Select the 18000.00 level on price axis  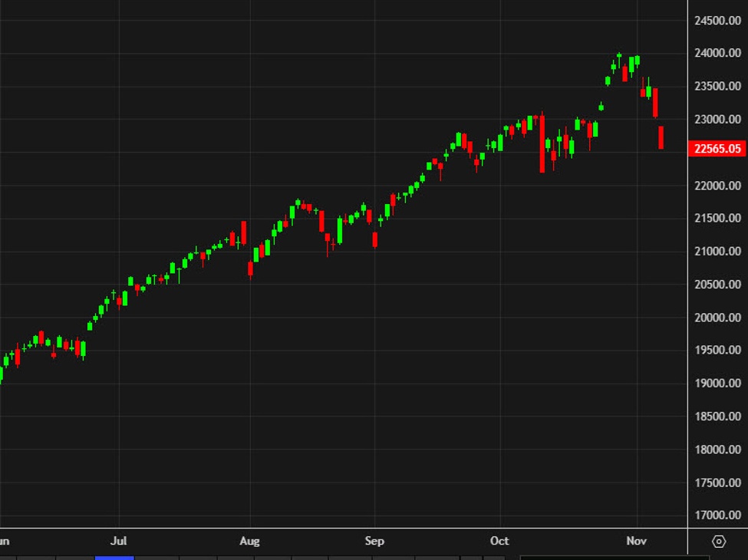[x=717, y=450]
